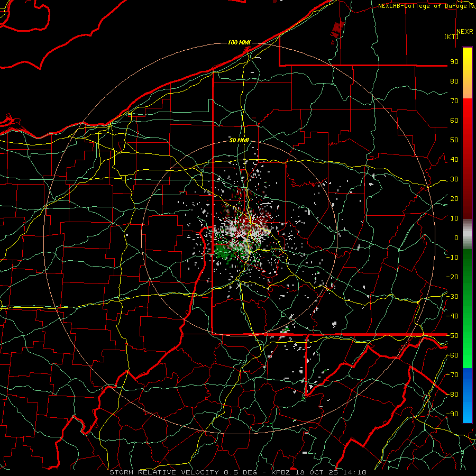This screenshot has height=476, width=476.
Task: Click the positive 30 scale label
Action: click(454, 179)
